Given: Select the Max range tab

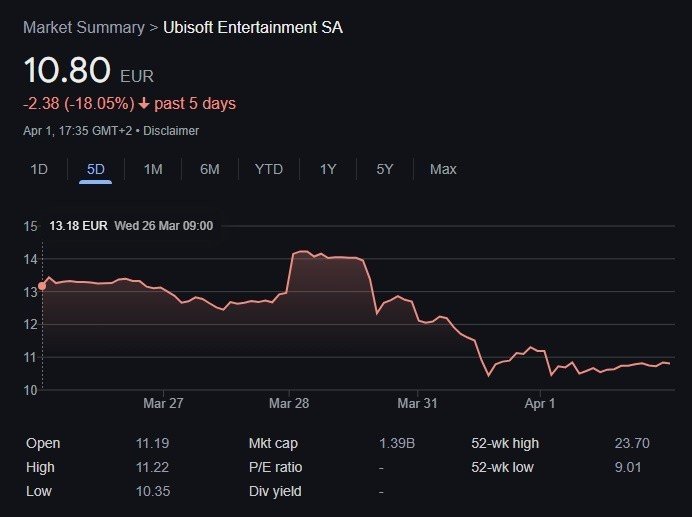Looking at the screenshot, I should 443,169.
